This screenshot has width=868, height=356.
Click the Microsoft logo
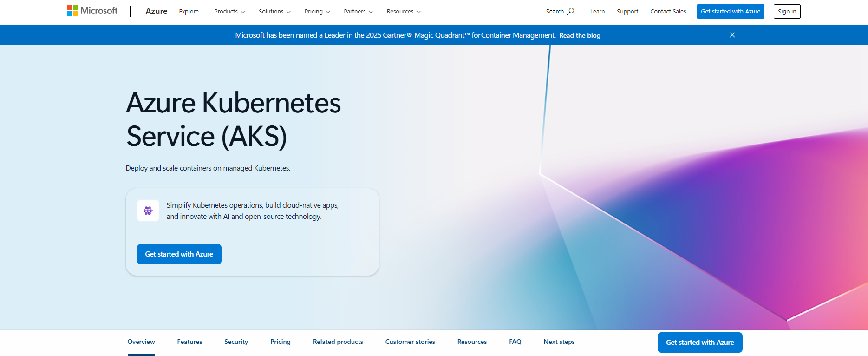92,11
